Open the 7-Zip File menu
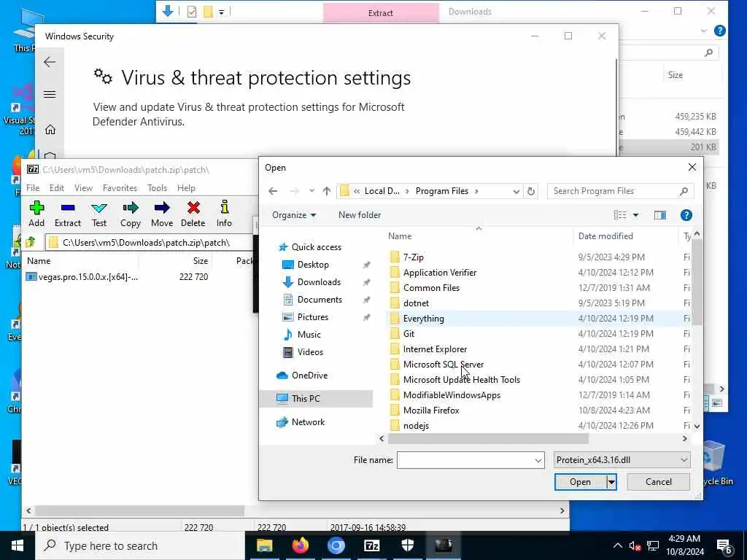The width and height of the screenshot is (747, 560). 33,188
